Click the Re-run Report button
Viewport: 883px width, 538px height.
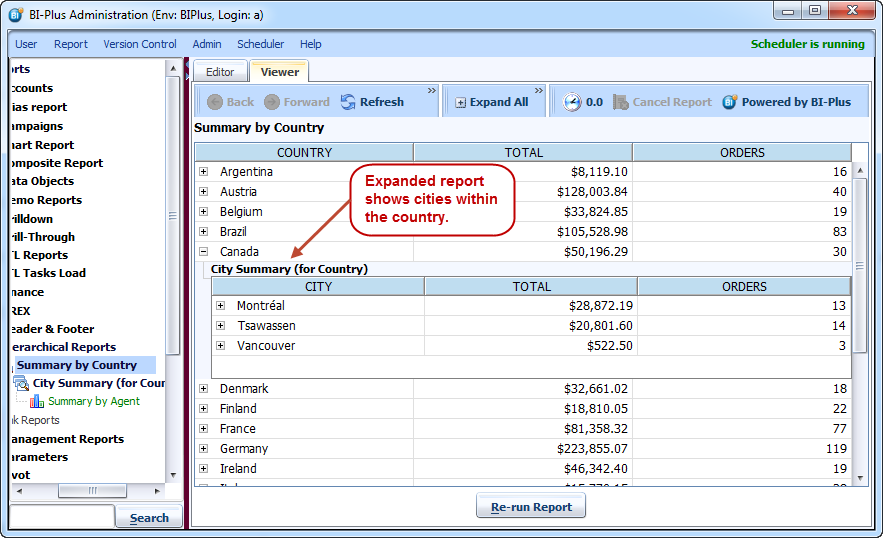coord(531,507)
